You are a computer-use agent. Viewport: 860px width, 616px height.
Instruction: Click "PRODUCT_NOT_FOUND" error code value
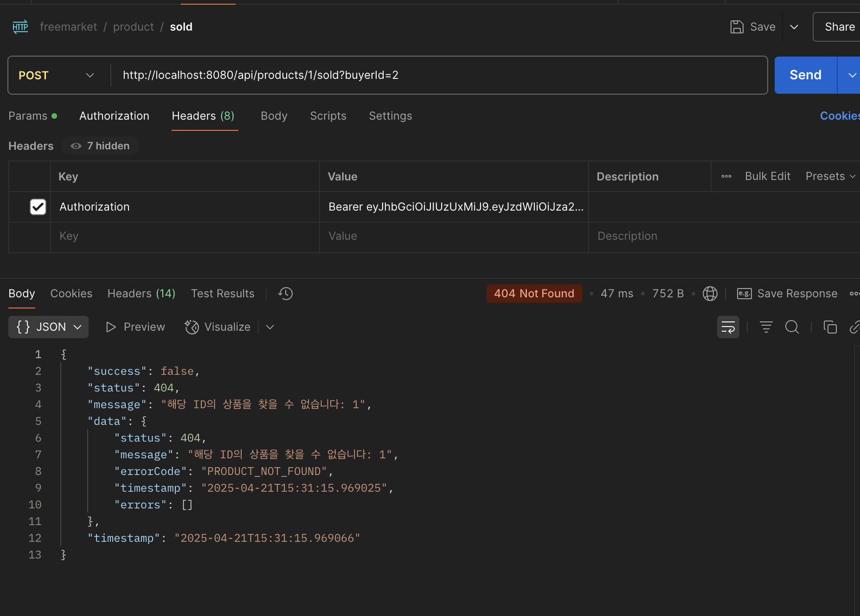click(x=264, y=471)
